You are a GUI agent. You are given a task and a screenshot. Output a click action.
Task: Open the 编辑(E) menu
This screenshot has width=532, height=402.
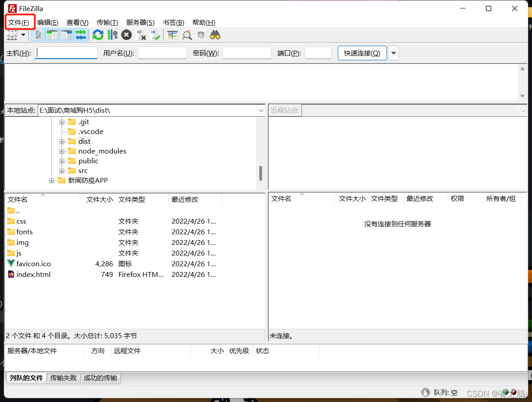[48, 22]
